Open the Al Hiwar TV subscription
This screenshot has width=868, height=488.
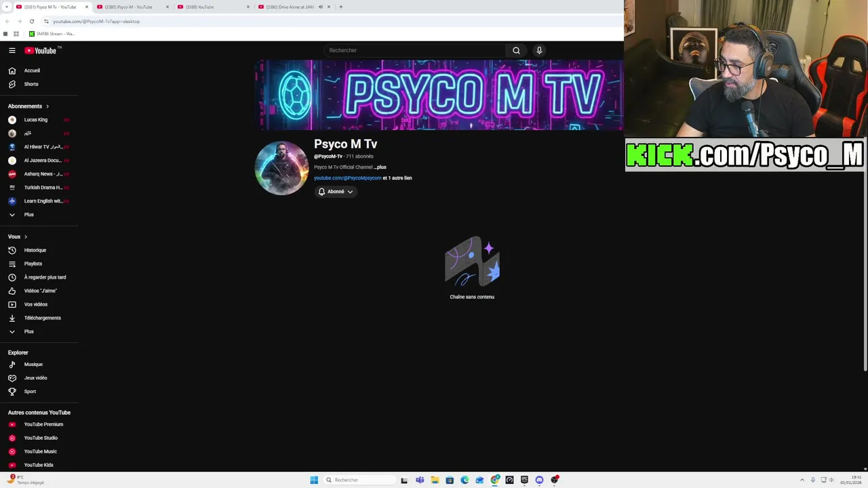point(39,147)
